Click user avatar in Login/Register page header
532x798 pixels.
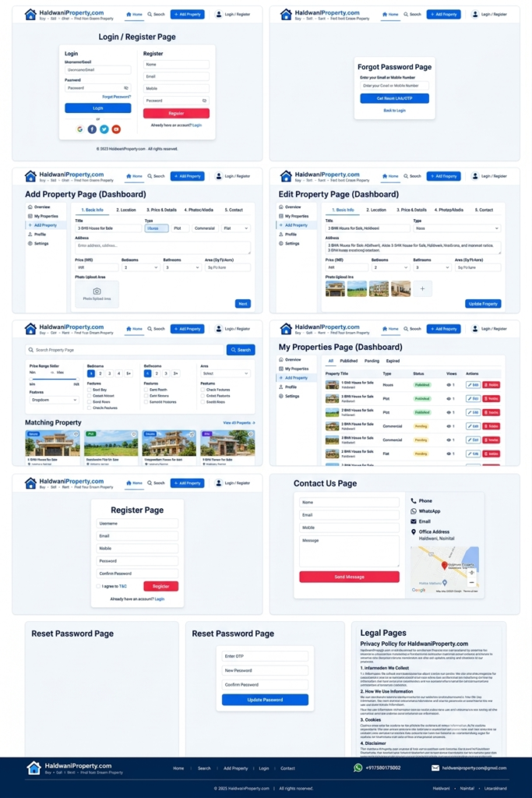pos(219,14)
